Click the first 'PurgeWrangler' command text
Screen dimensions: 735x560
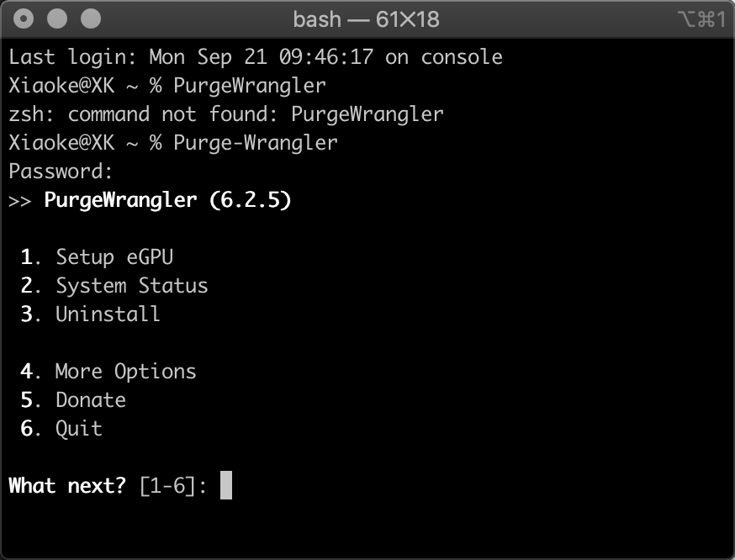tap(250, 86)
